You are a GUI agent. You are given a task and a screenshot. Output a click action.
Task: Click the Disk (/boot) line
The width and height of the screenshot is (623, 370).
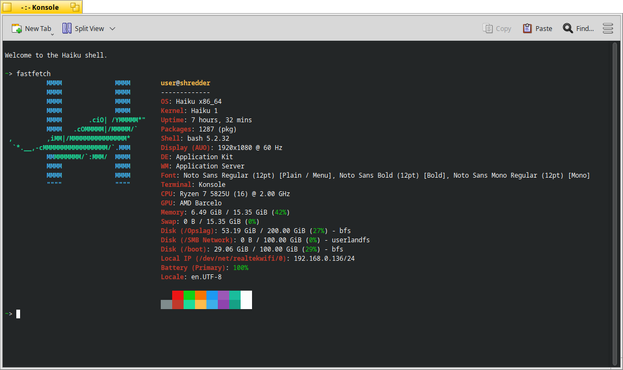(x=252, y=249)
